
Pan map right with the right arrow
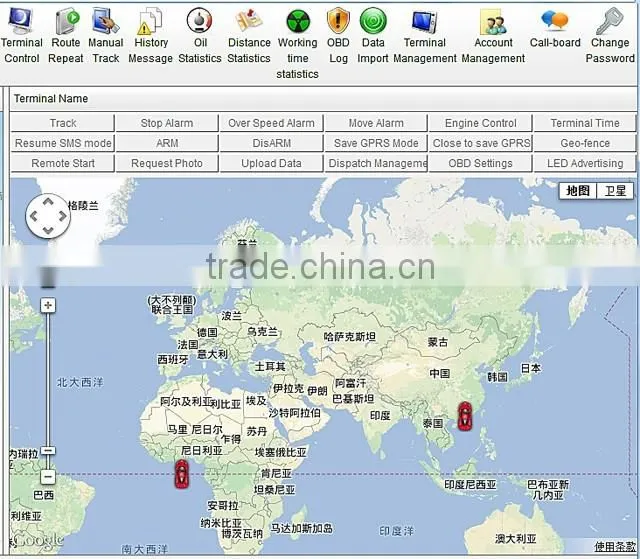62,216
